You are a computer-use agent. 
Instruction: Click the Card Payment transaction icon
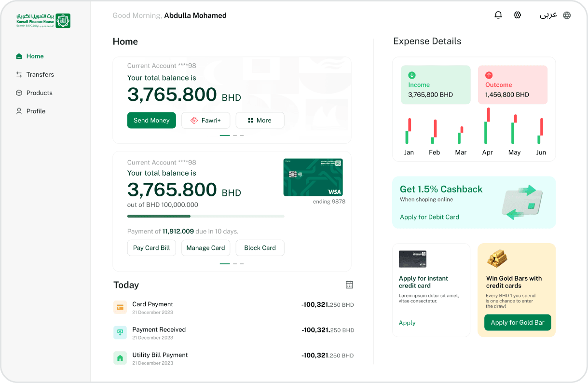pos(120,307)
